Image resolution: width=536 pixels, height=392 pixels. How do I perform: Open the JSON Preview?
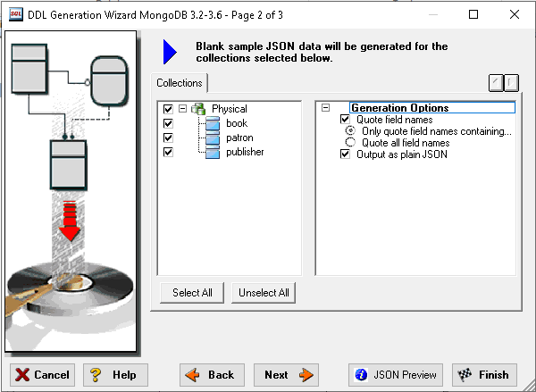[396, 375]
